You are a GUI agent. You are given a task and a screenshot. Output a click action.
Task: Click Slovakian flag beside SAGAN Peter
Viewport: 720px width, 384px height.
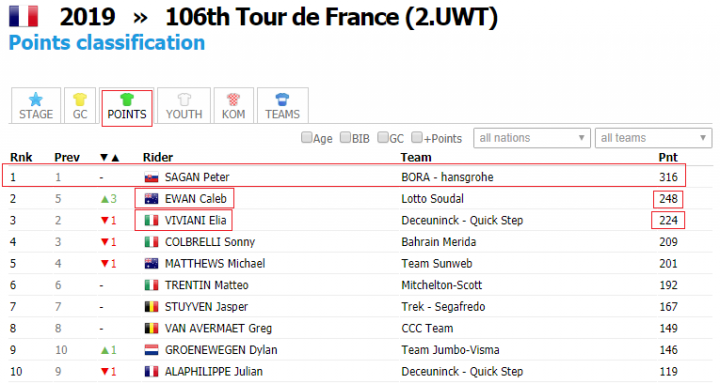tap(152, 177)
